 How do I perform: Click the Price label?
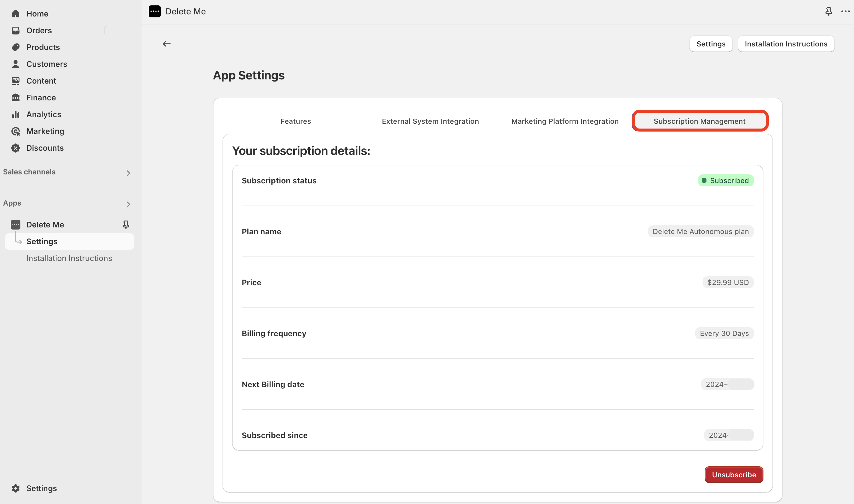tap(252, 283)
